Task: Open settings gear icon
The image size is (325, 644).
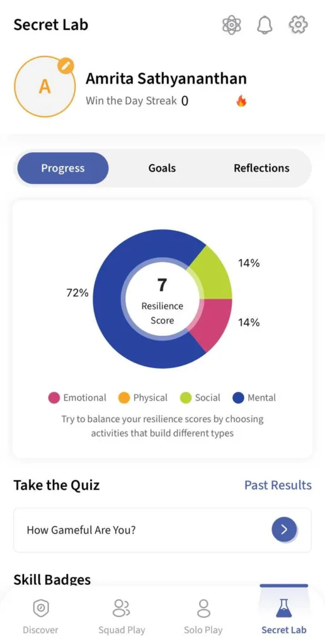Action: click(x=299, y=25)
